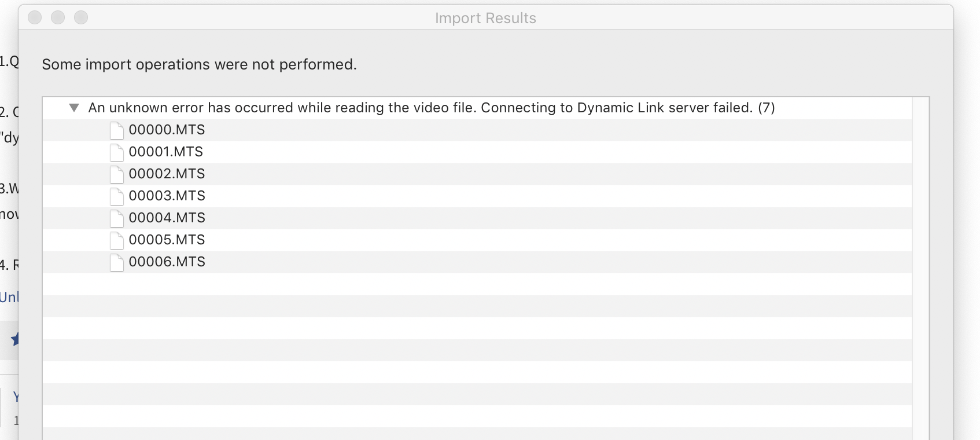Viewport: 980px width, 440px height.
Task: Click the document icon beside 00001.MTS
Action: point(116,152)
